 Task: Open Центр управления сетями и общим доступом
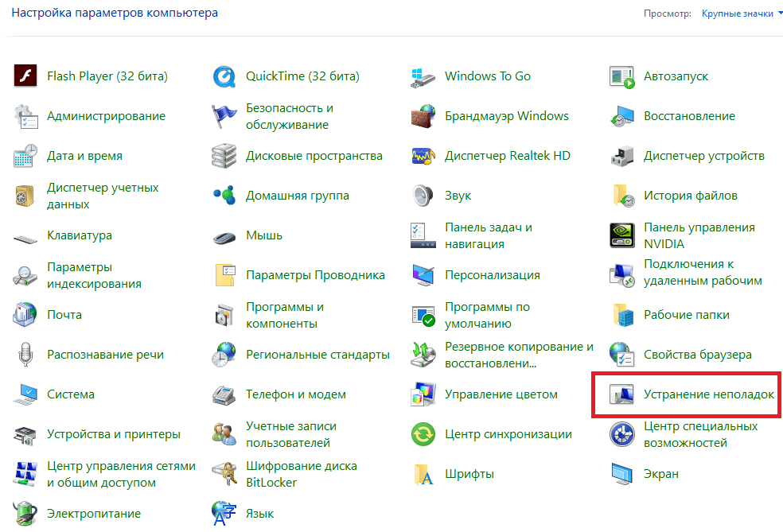coord(120,474)
